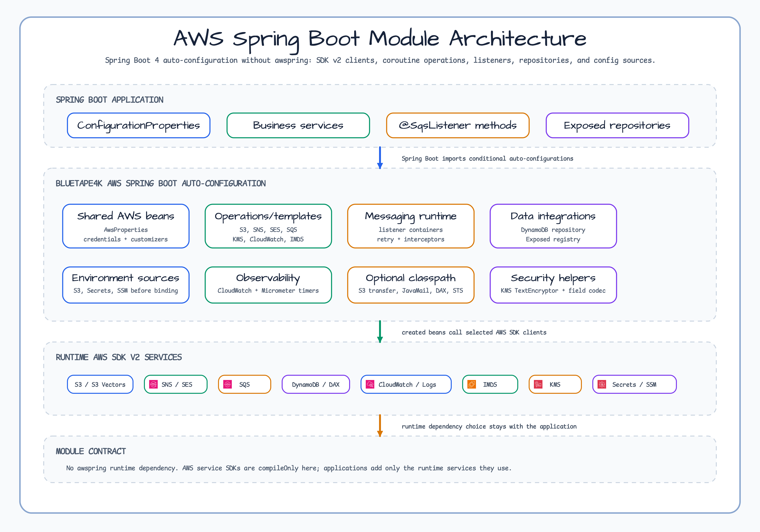Click the SNS service icon
The height and width of the screenshot is (532, 760).
click(153, 384)
